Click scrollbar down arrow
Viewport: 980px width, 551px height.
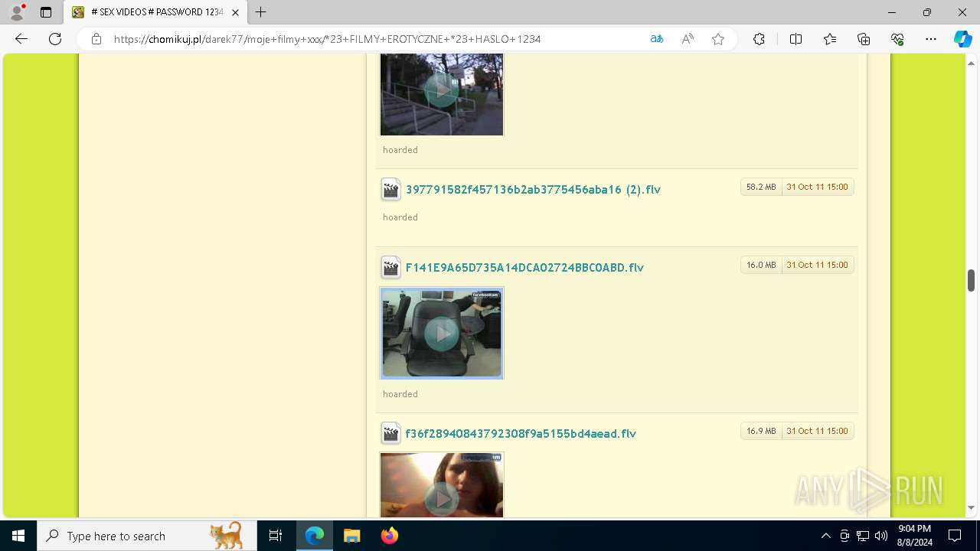[x=971, y=507]
